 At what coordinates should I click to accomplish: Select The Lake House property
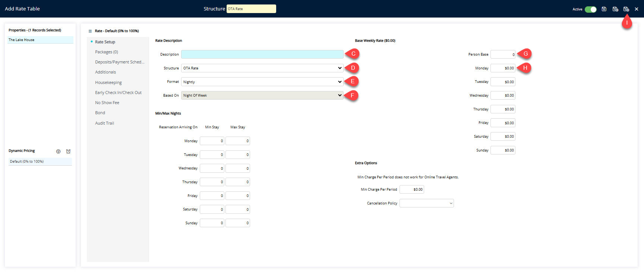40,40
